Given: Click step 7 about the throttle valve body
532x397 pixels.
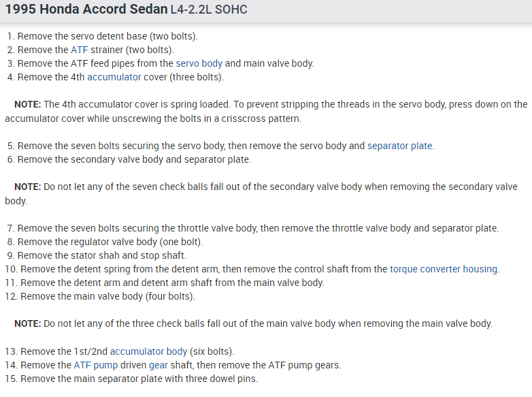Looking at the screenshot, I should [252, 228].
